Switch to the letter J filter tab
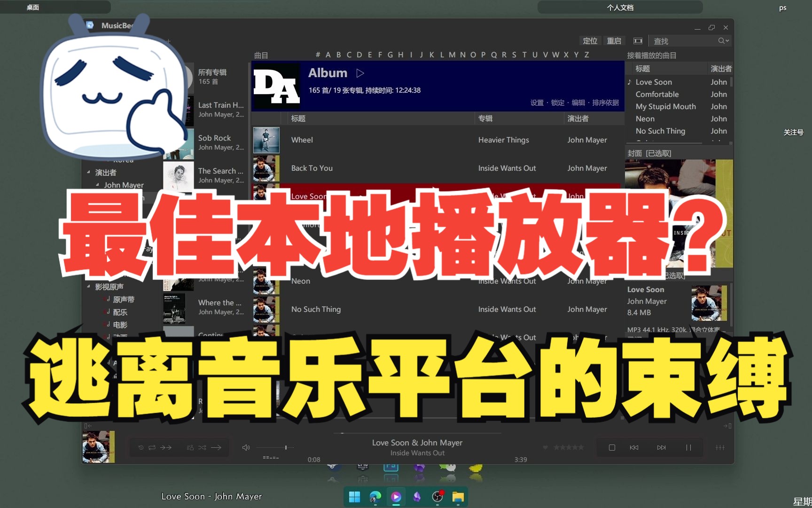Screen dimensions: 812x508 pos(422,55)
